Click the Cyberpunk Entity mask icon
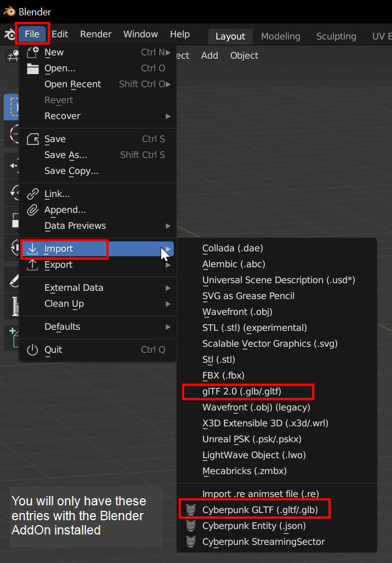Viewport: 392px width, 563px height. point(191,526)
